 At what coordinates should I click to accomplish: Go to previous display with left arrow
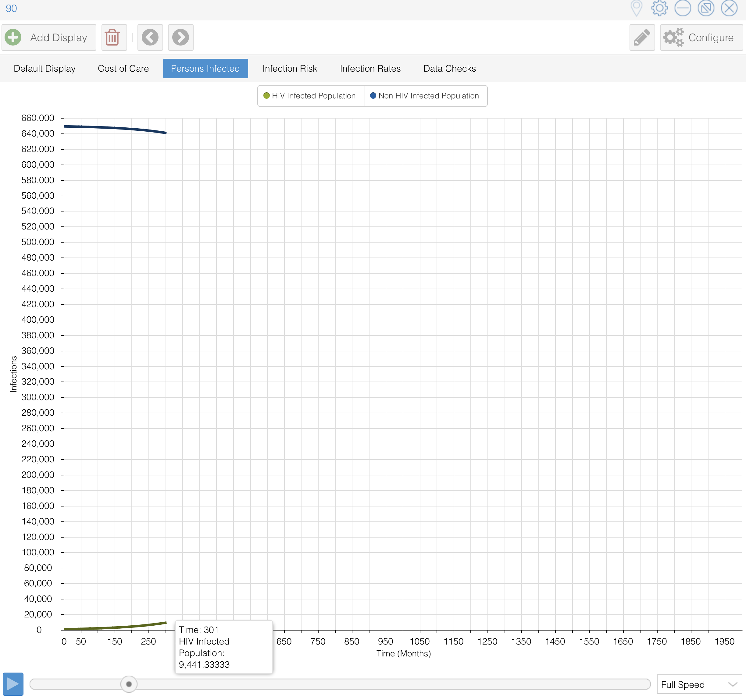click(x=150, y=37)
